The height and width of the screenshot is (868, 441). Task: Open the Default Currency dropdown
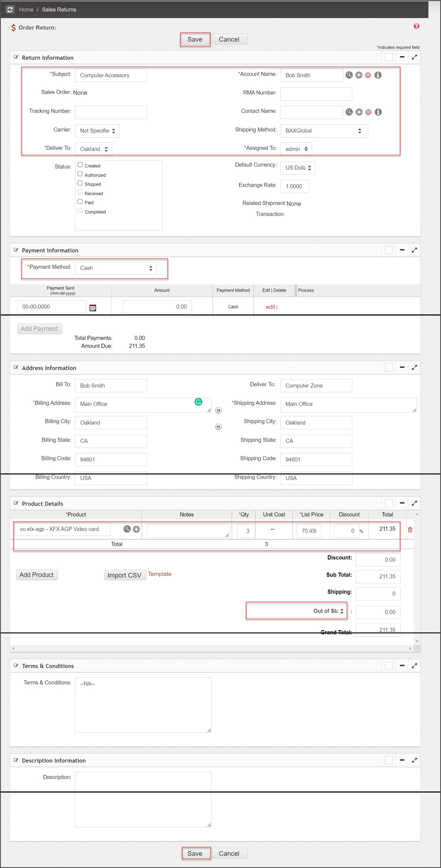(x=298, y=168)
